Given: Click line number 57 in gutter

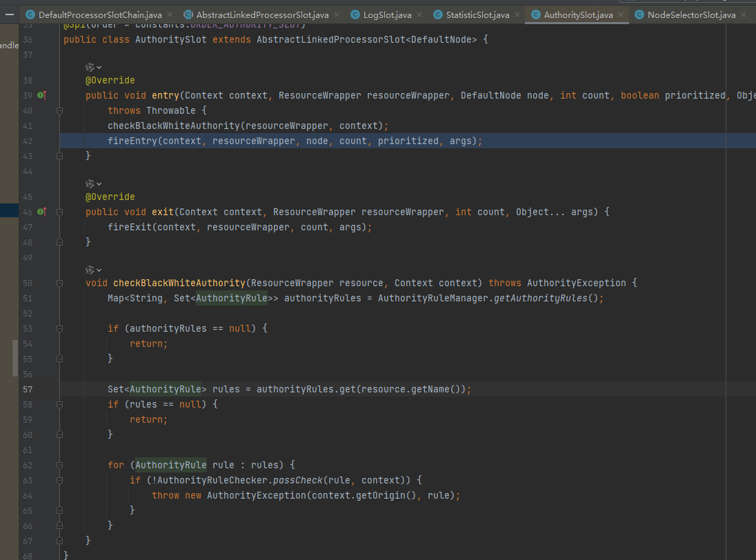Looking at the screenshot, I should pyautogui.click(x=28, y=390).
